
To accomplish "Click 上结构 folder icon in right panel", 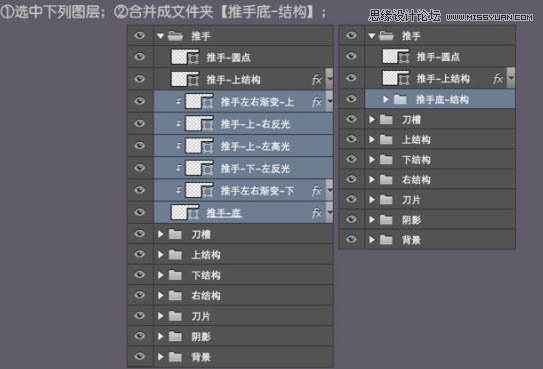I will pos(386,140).
